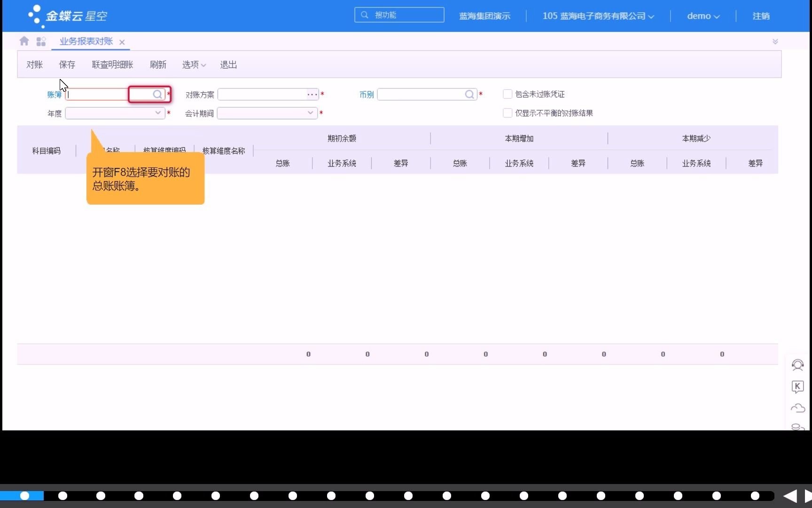
Task: Click the 保存 toolbar button
Action: (x=67, y=64)
